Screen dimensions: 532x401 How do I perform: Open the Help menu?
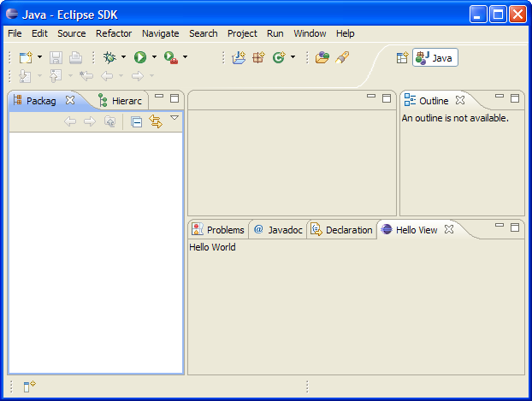pos(346,33)
